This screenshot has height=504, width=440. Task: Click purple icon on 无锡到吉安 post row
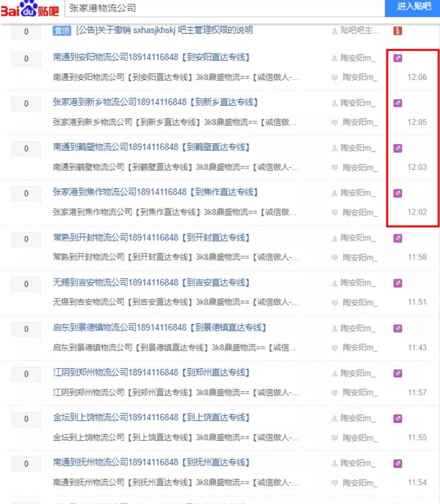point(398,283)
